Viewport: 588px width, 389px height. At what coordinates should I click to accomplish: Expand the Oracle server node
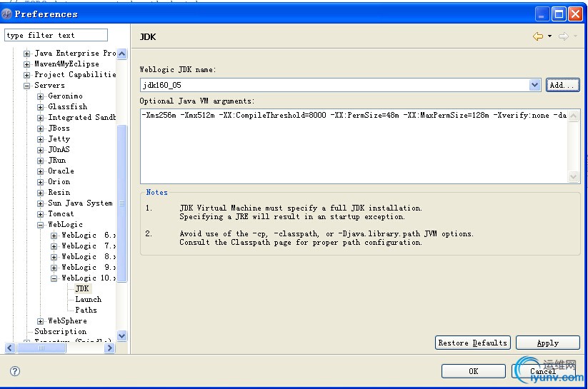(40, 171)
